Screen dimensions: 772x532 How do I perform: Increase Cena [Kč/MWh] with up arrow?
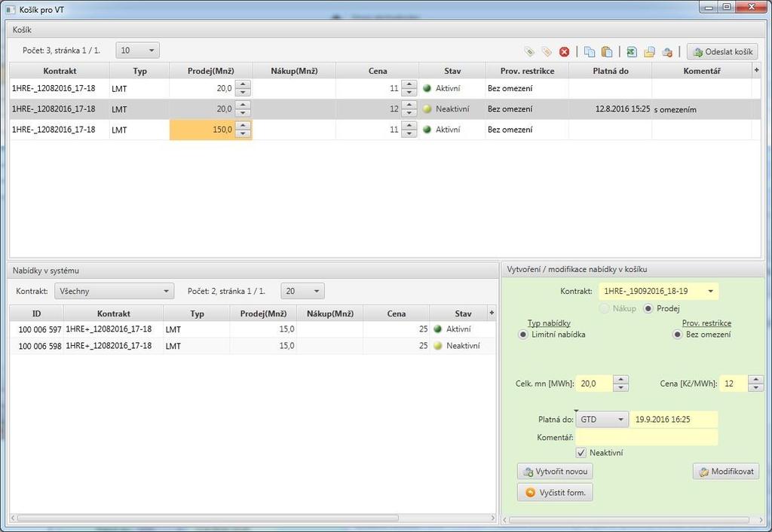click(755, 379)
